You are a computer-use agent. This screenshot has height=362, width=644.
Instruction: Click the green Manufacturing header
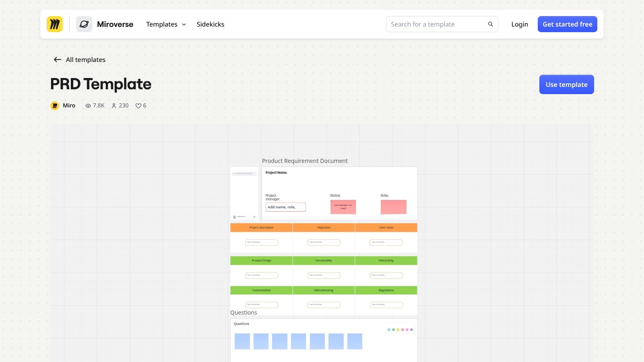click(x=324, y=290)
